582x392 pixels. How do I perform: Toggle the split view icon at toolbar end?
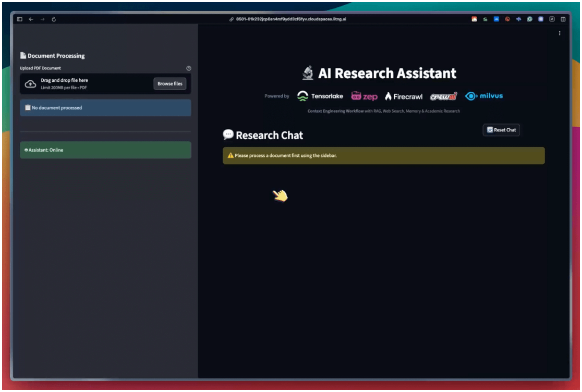coord(563,19)
